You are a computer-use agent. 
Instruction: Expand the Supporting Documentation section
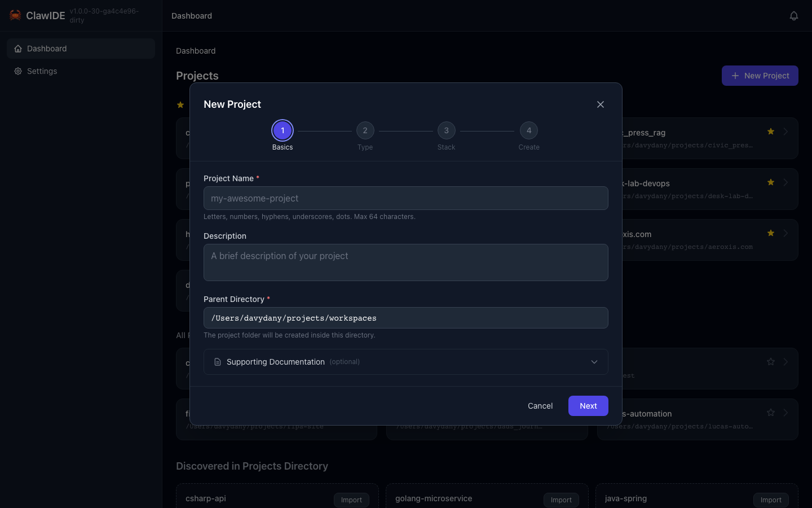coord(594,362)
